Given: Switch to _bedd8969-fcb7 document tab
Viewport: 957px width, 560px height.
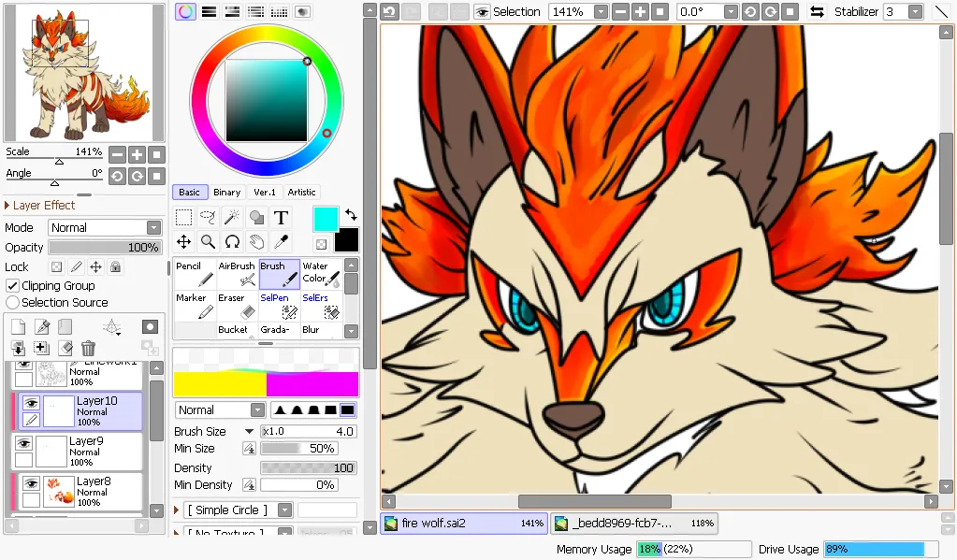Looking at the screenshot, I should click(634, 523).
